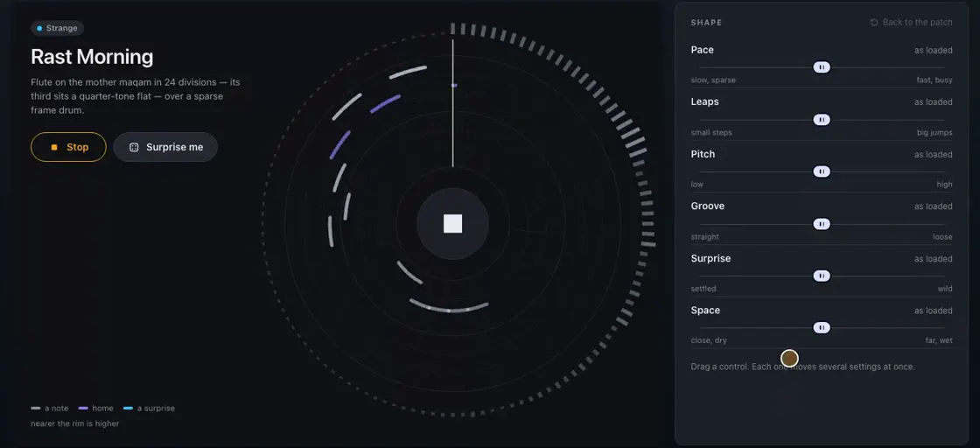Click the grey note legend swatch
The width and height of the screenshot is (980, 448).
(x=36, y=409)
